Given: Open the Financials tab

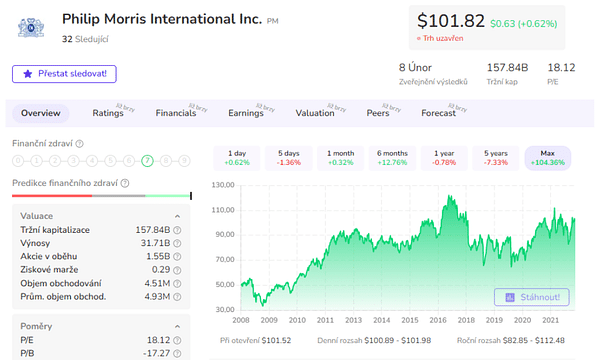Looking at the screenshot, I should click(x=176, y=113).
